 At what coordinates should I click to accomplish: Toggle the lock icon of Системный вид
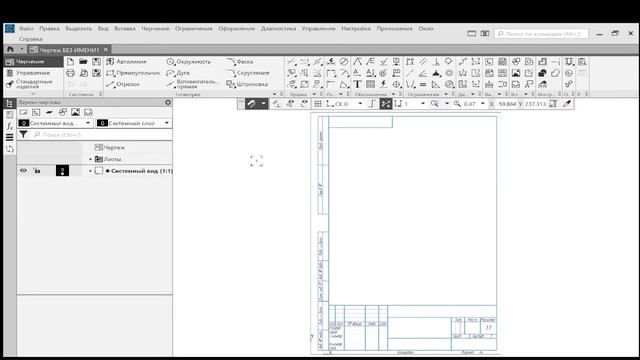point(37,171)
